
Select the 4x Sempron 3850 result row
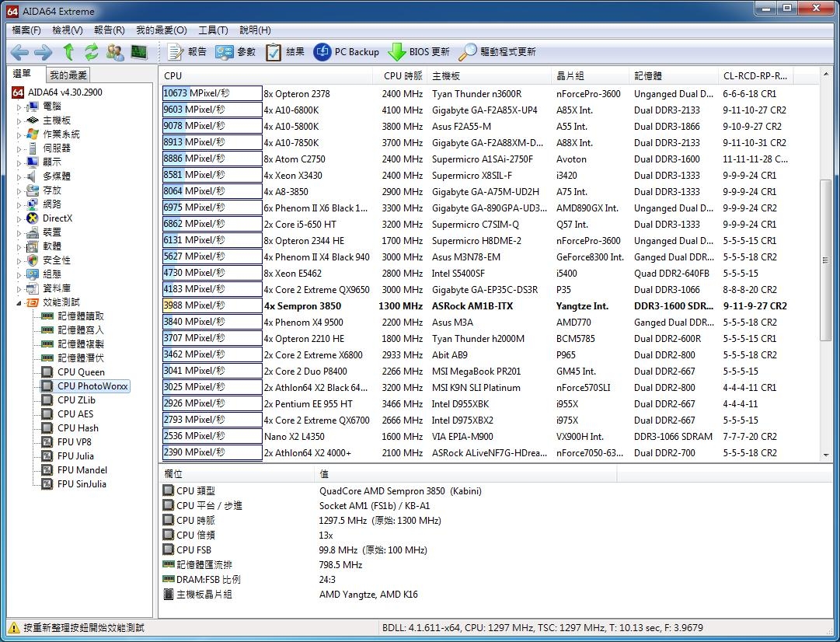[x=476, y=306]
